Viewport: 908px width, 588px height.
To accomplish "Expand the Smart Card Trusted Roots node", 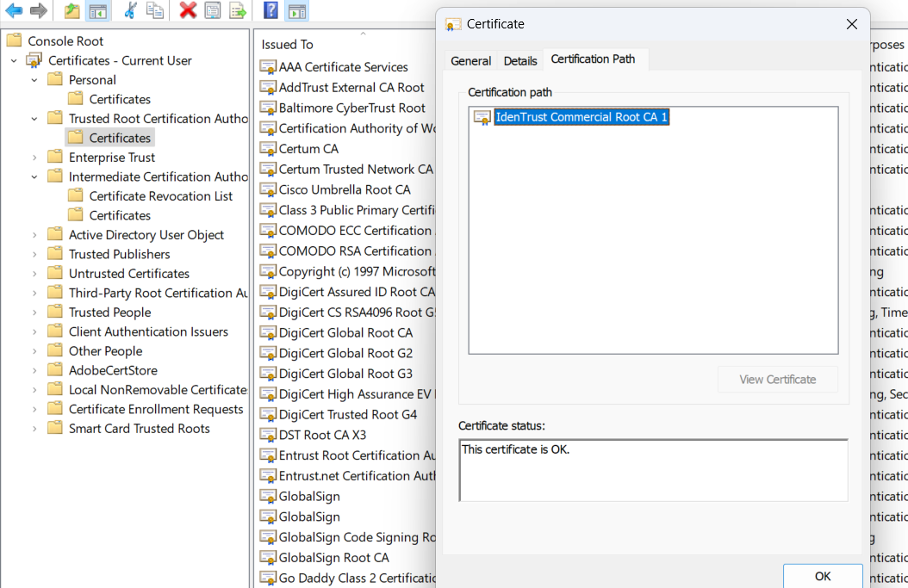I will pos(34,429).
